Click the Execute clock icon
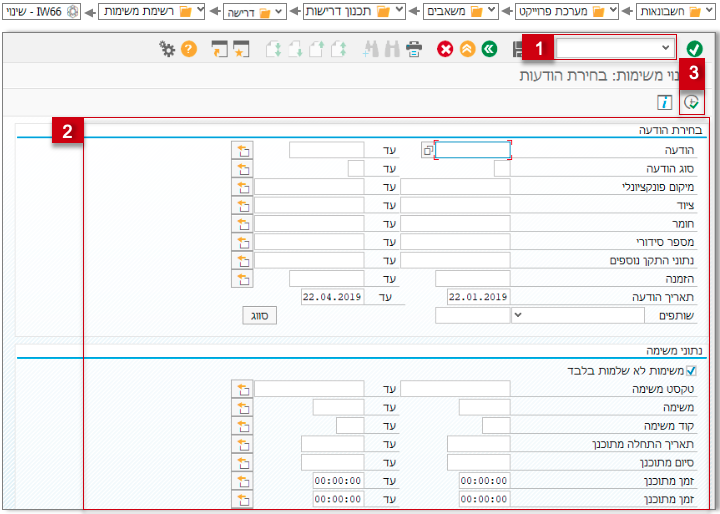 pos(691,103)
